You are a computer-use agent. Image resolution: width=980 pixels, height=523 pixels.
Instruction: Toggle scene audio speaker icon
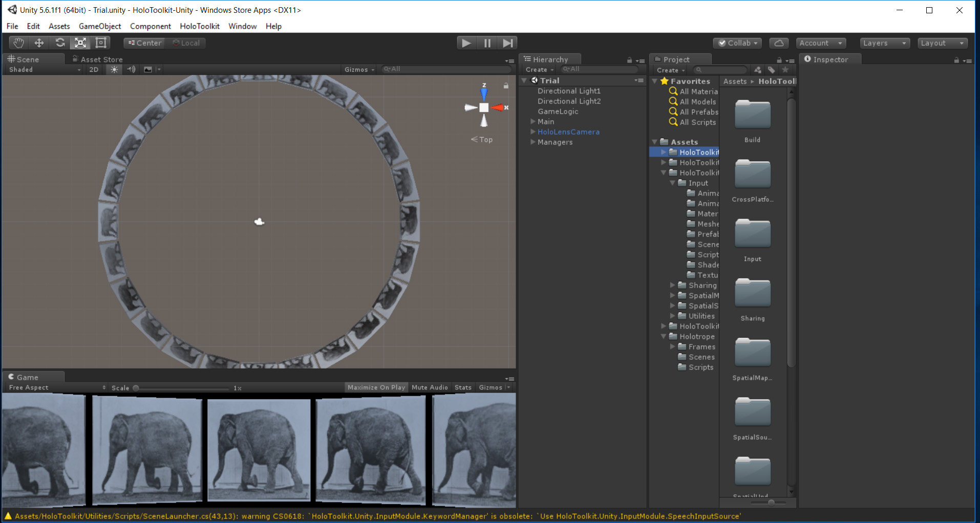tap(131, 70)
